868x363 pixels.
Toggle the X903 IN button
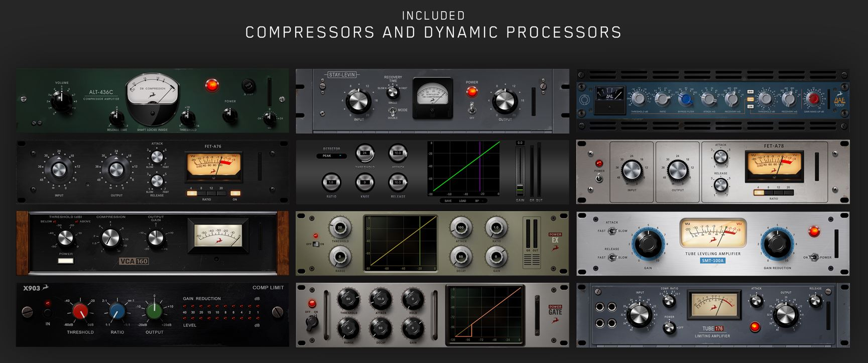(48, 313)
